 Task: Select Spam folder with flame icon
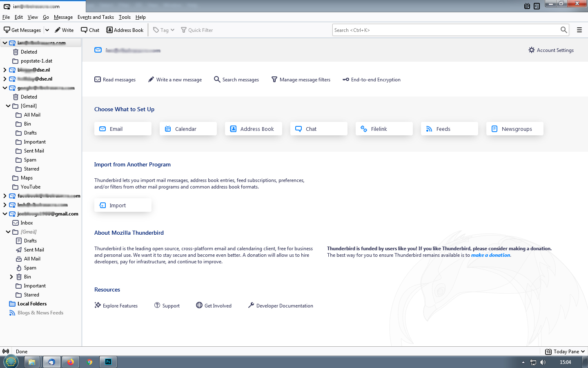[30, 268]
